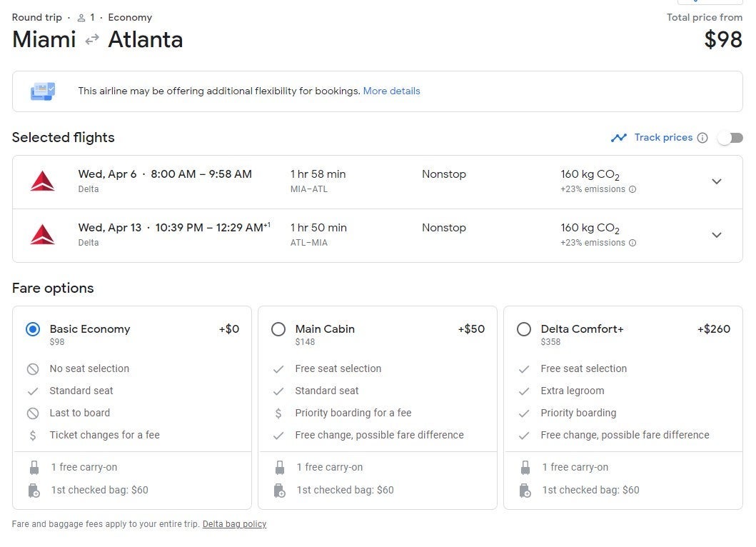Viewport: 756px width, 547px height.
Task: Click the Track prices label
Action: (x=663, y=138)
